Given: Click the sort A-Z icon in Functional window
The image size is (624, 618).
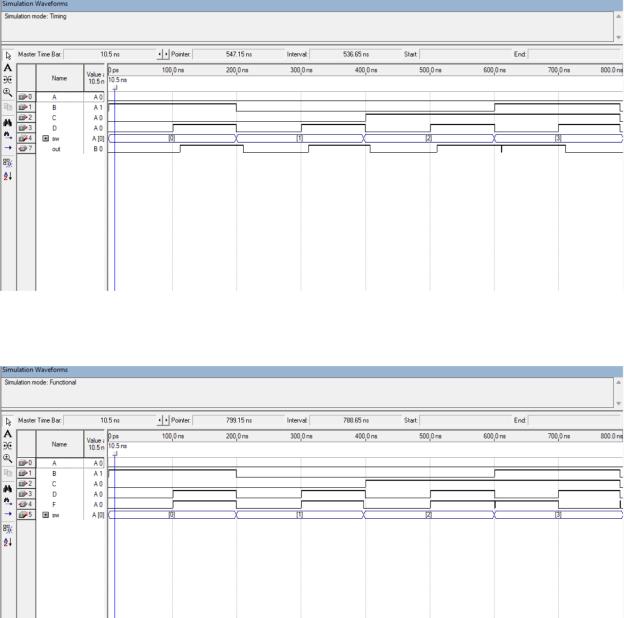Looking at the screenshot, I should pos(8,542).
